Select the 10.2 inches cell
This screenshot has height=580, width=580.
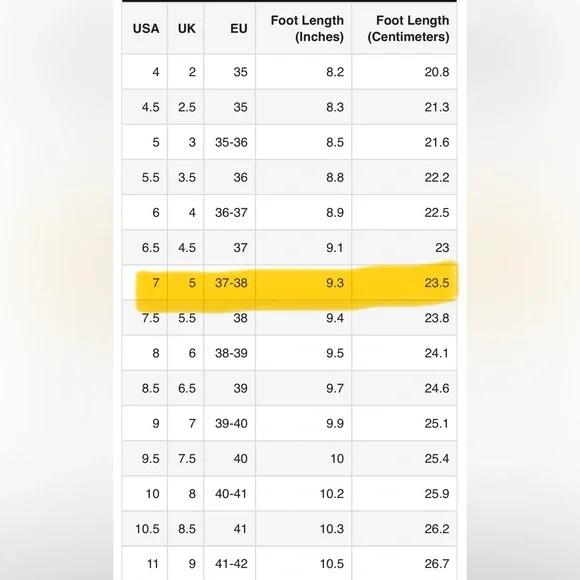[x=332, y=494]
